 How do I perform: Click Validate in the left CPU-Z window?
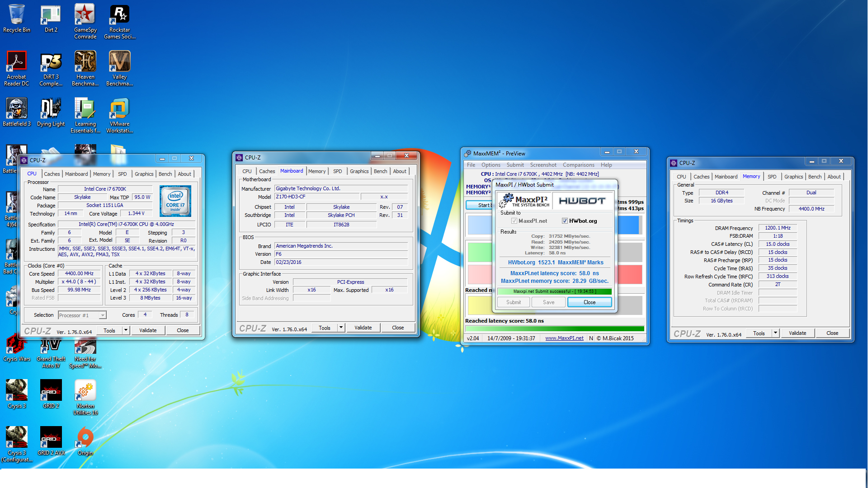[x=148, y=330]
